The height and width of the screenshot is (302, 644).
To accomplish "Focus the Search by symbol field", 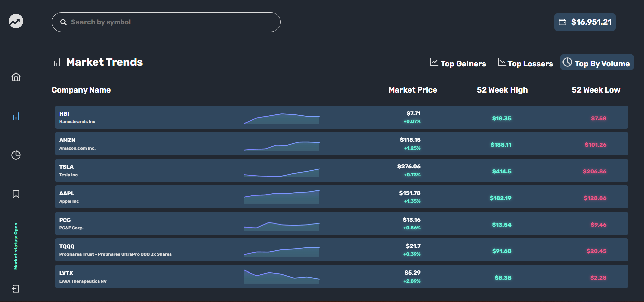I will point(166,22).
